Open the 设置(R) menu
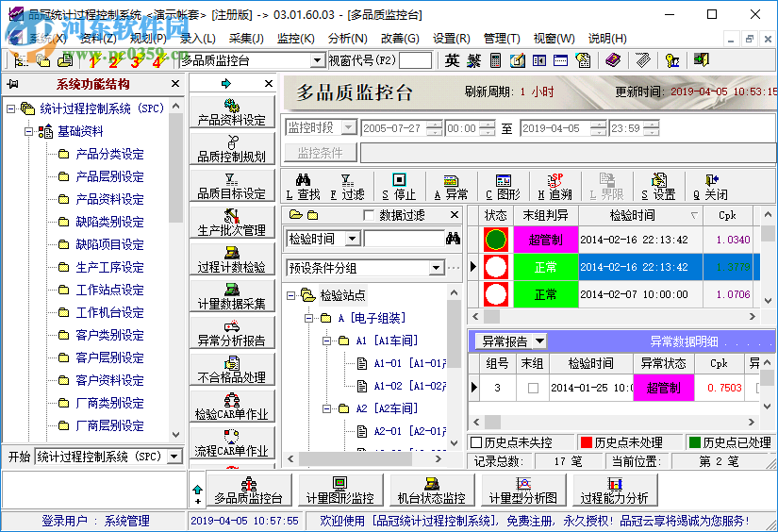 pos(451,39)
